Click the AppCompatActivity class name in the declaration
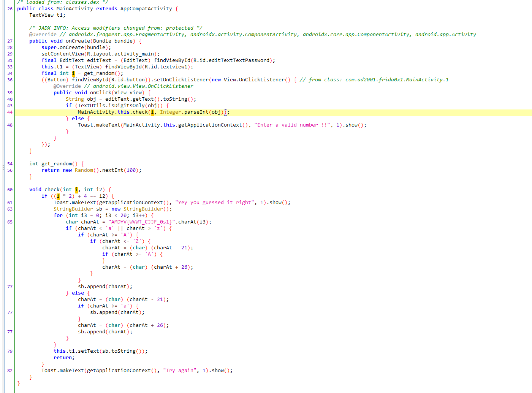The width and height of the screenshot is (532, 393). [146, 9]
